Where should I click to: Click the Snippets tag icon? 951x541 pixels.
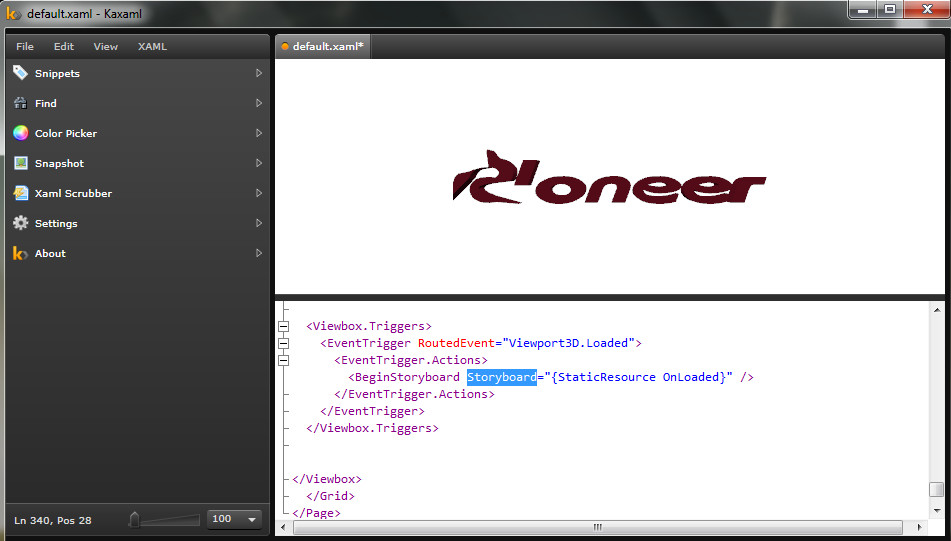click(x=21, y=73)
